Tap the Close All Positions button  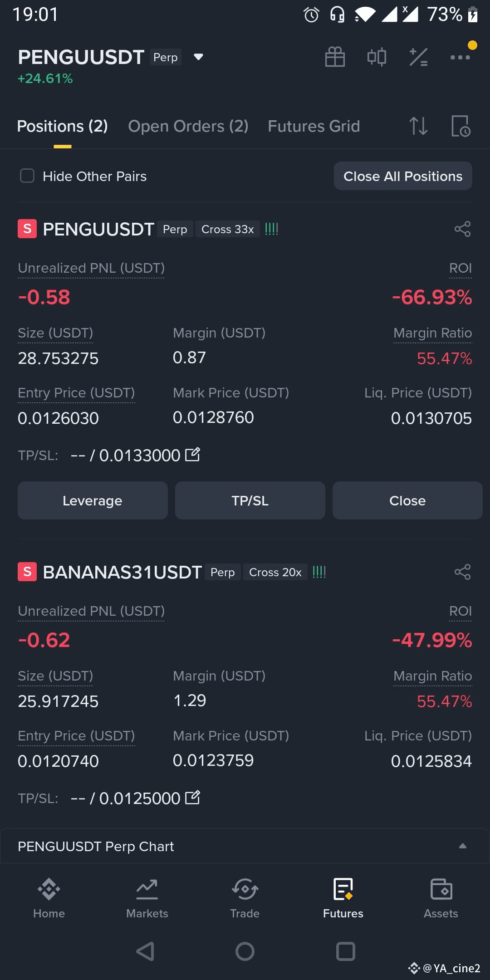403,176
